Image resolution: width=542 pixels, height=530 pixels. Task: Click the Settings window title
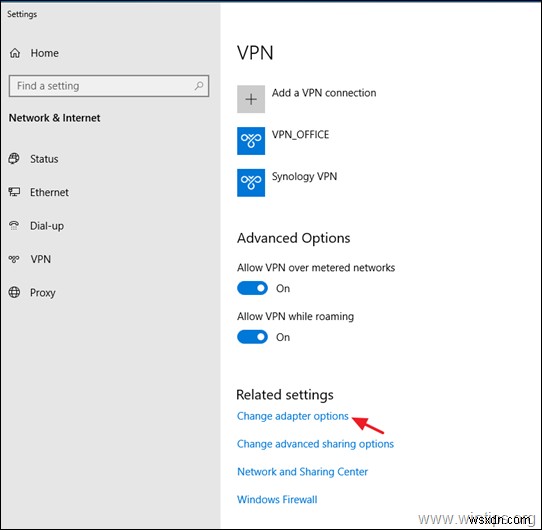tap(22, 14)
